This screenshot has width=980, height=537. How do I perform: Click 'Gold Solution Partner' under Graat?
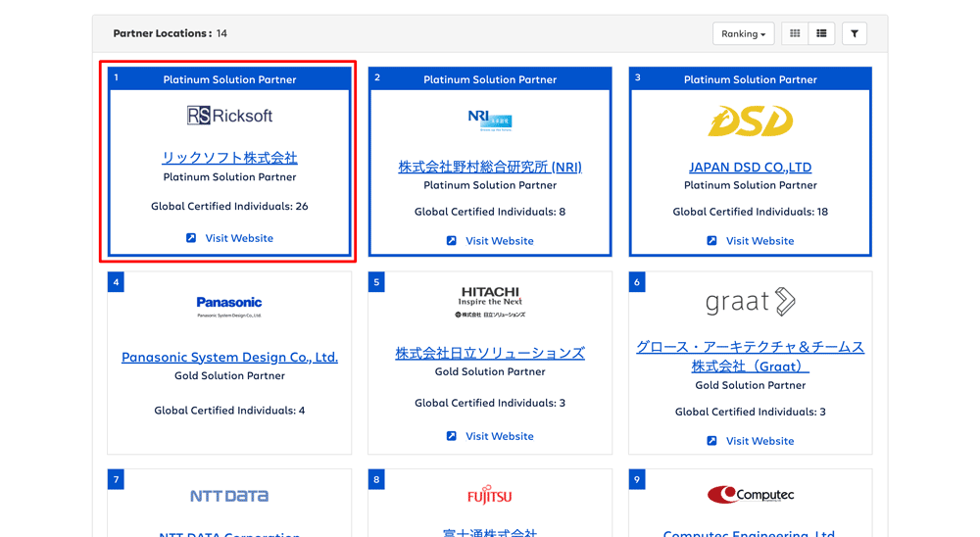click(750, 385)
